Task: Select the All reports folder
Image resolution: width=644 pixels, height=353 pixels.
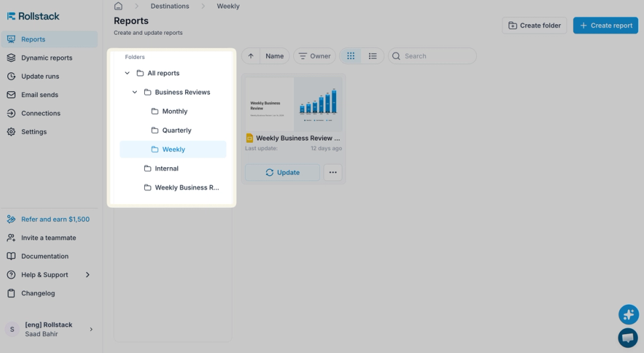Action: 163,73
